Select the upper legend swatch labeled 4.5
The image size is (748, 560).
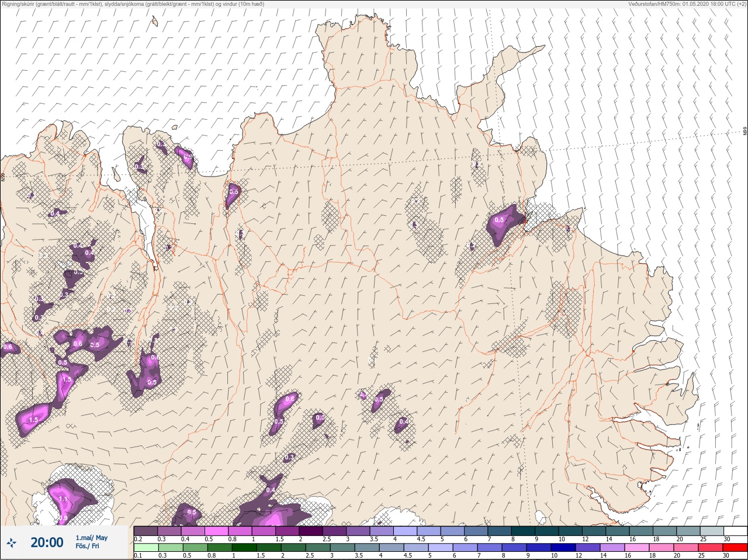[x=429, y=531]
